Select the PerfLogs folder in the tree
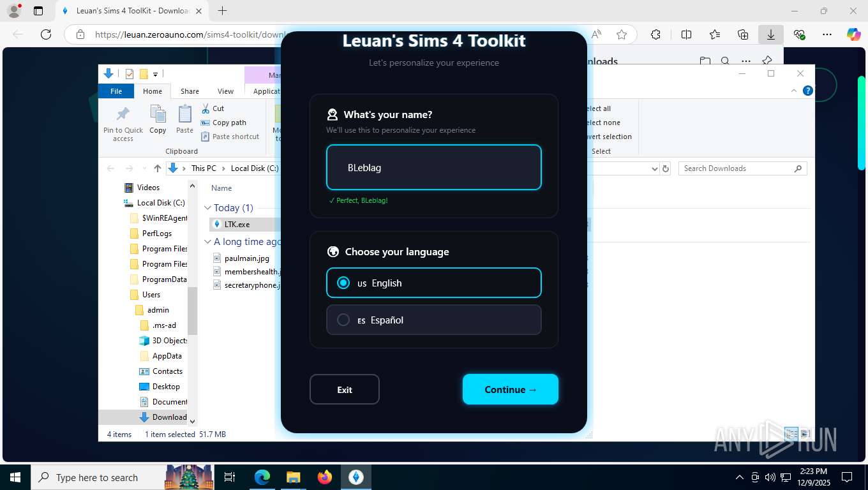Viewport: 868px width, 490px height. pyautogui.click(x=157, y=234)
